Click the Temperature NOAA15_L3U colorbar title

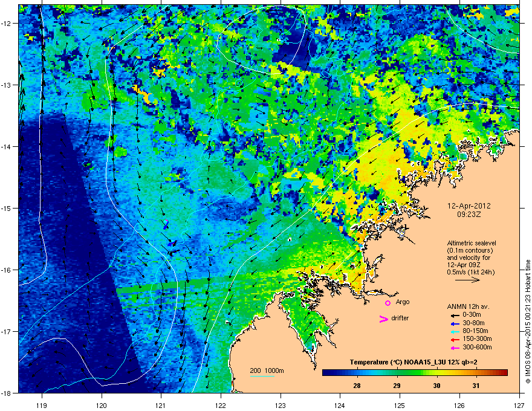[414, 362]
